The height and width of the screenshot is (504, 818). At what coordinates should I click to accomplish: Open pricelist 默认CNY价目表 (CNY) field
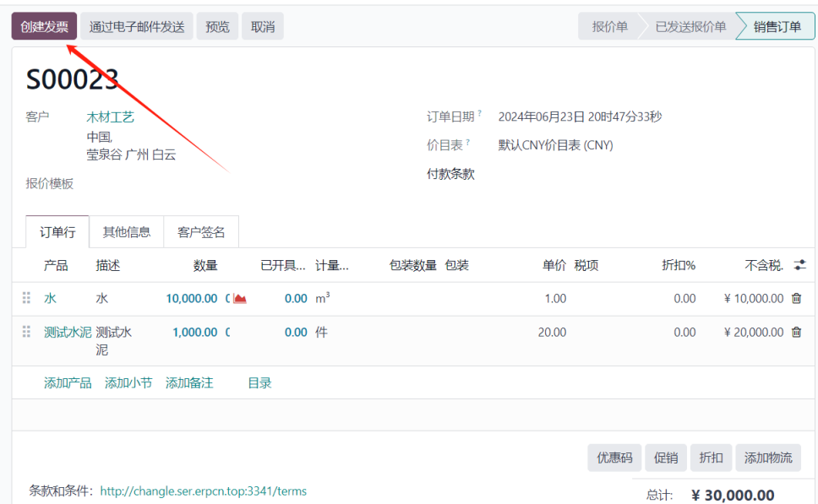tap(555, 145)
